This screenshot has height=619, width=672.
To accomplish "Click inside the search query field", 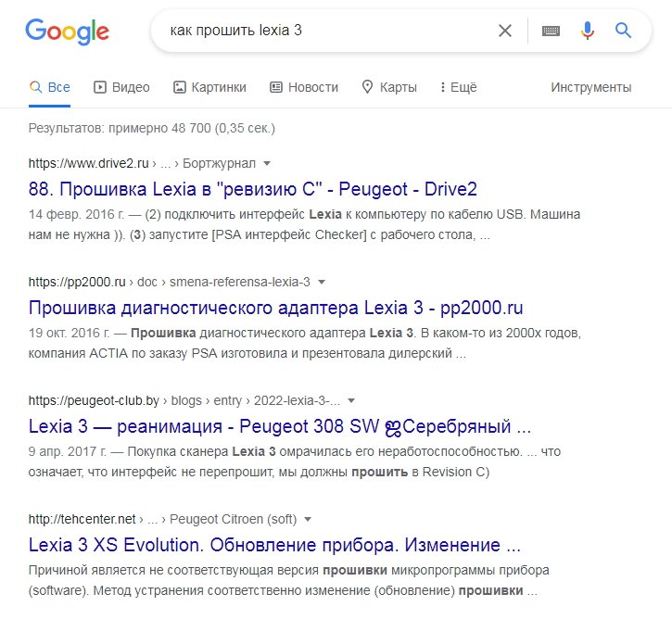I will [x=325, y=31].
